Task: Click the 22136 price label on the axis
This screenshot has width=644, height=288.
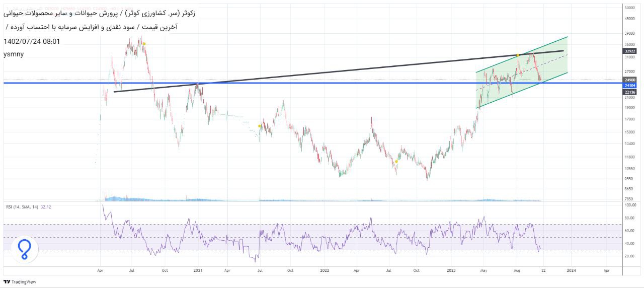Action: pyautogui.click(x=629, y=92)
